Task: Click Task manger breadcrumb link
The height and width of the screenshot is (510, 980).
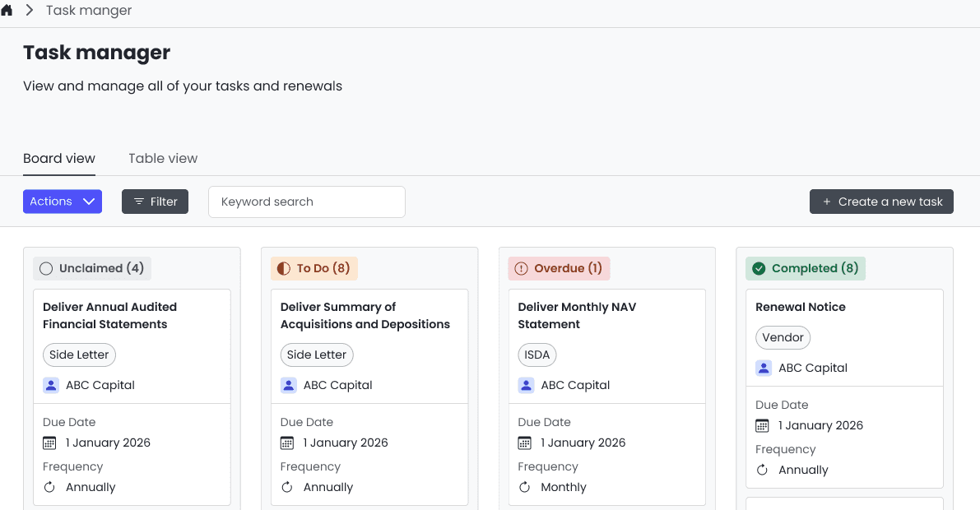Action: 89,10
